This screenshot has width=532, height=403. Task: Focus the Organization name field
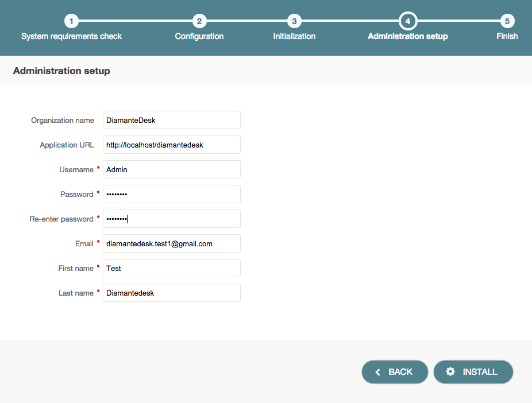[x=172, y=120]
